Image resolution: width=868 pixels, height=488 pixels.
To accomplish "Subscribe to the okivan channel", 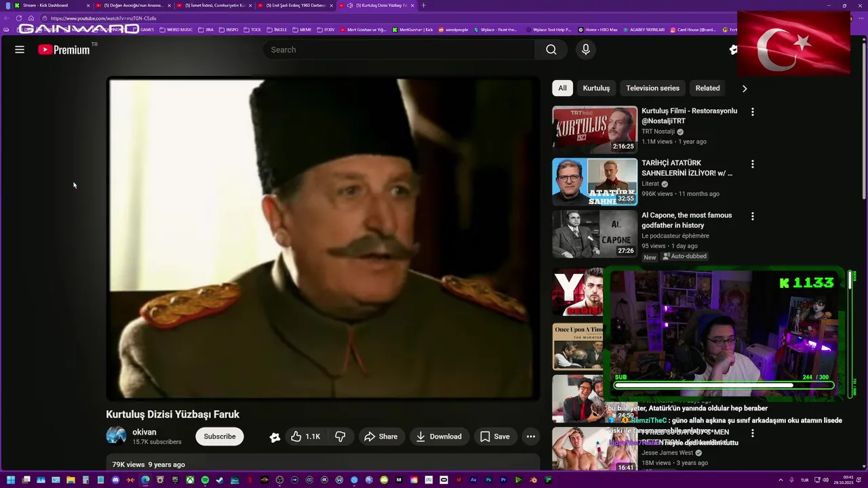I will (220, 436).
